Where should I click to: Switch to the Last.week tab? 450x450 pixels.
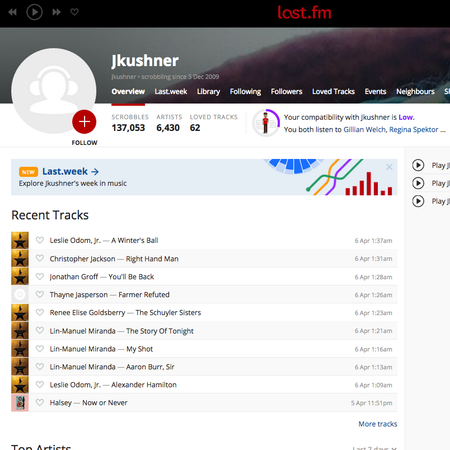point(171,91)
